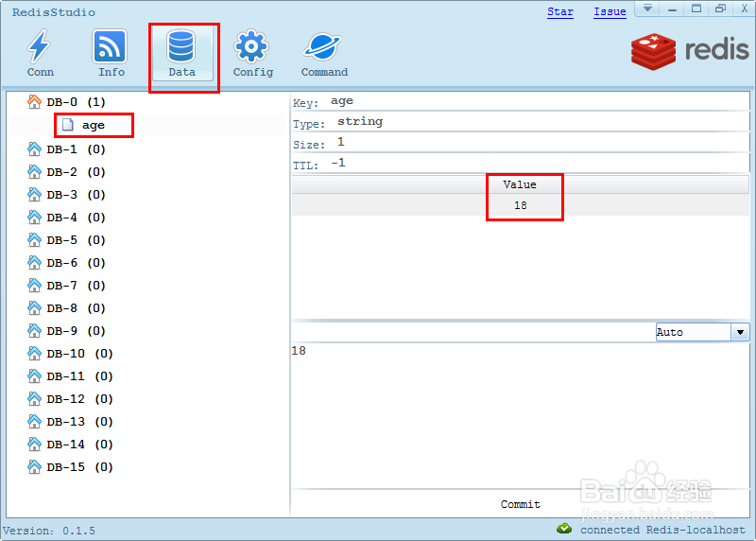Click the DB-5 house icon
Screen dimensions: 756x541
tap(34, 240)
